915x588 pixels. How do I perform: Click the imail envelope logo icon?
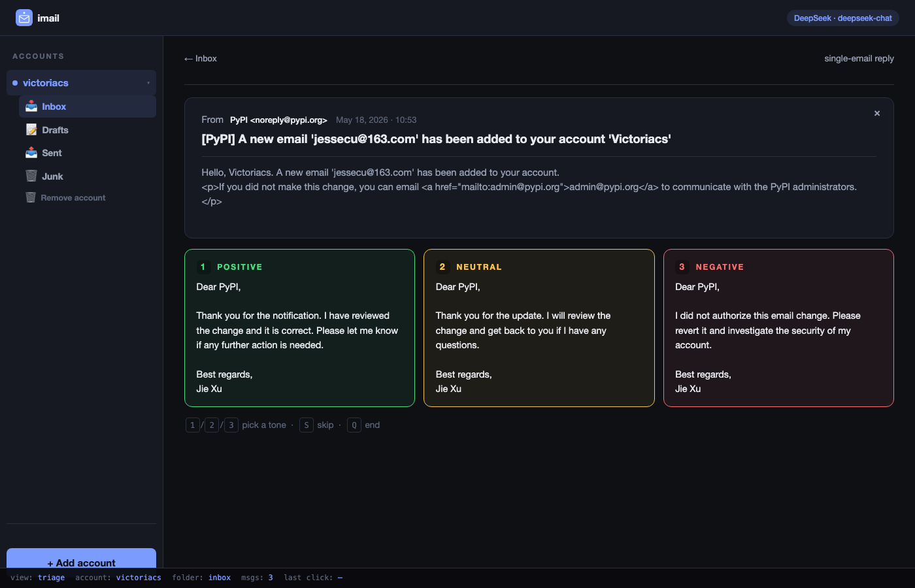[x=24, y=18]
